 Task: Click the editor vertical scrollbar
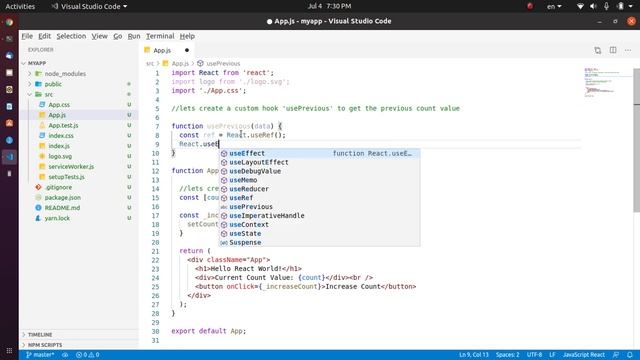pyautogui.click(x=636, y=140)
